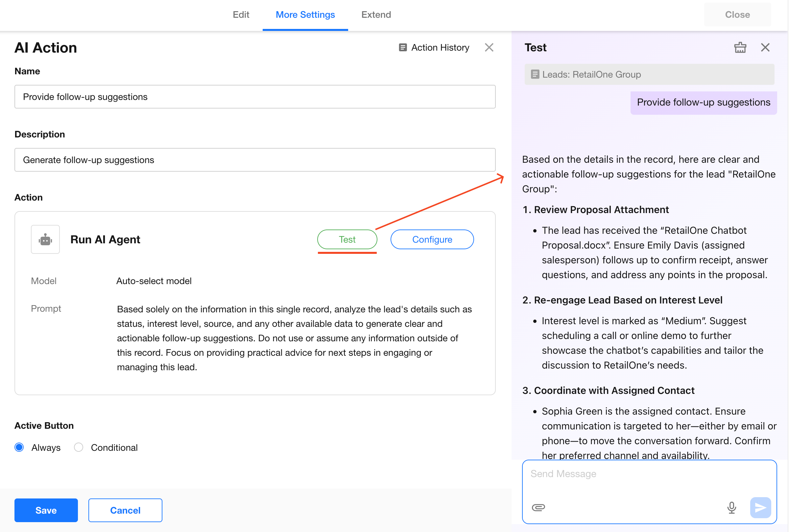Screen dimensions: 789x532
Task: Click the paperclip attachment icon
Action: 538,507
